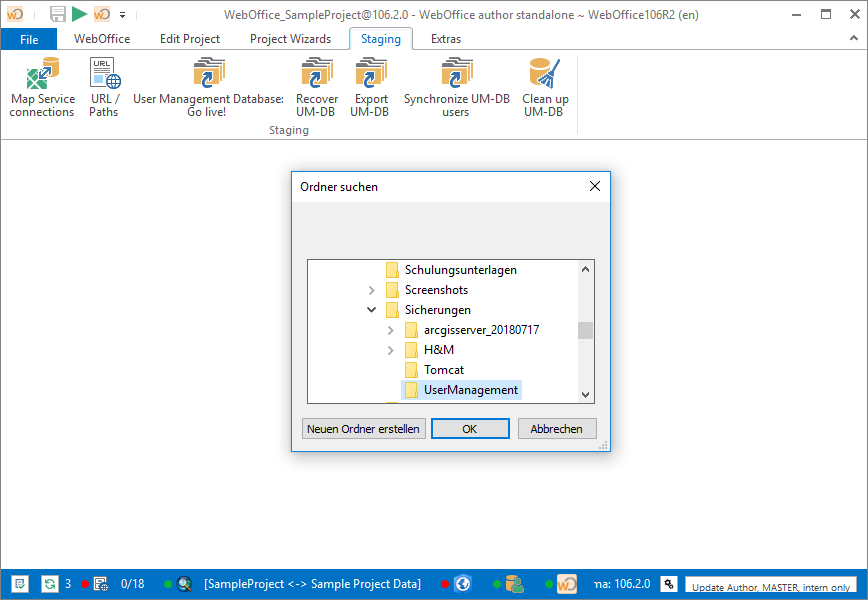Expand the Screenshots folder

point(371,289)
